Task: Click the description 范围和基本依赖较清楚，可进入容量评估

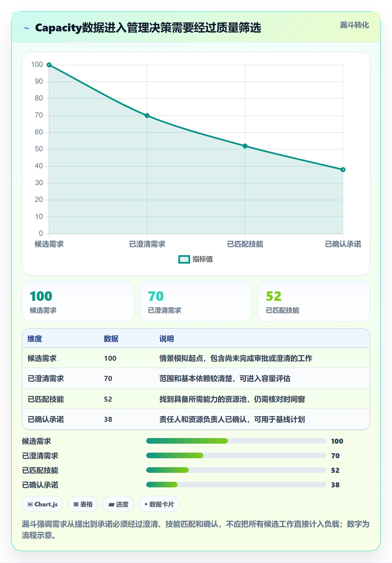Action: [x=225, y=378]
